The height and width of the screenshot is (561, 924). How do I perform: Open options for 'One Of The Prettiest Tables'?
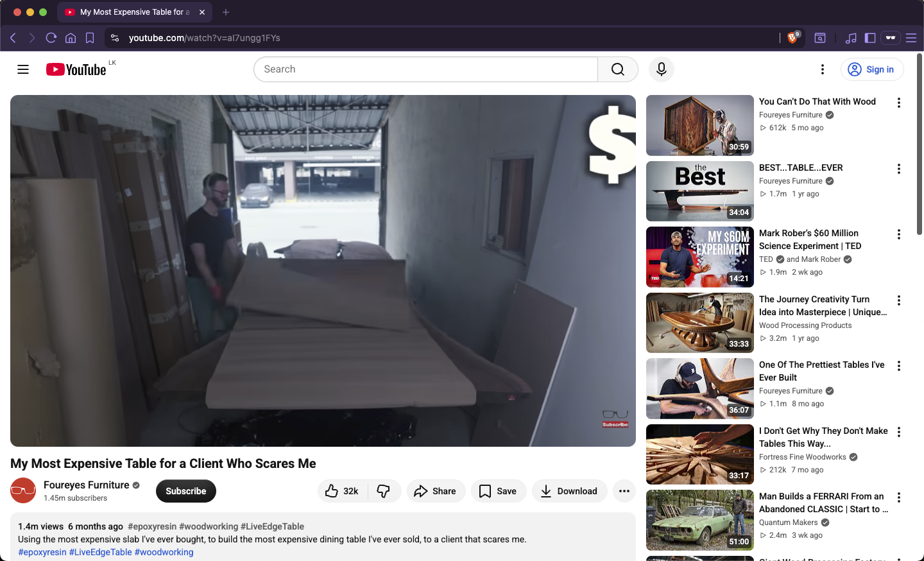(x=899, y=366)
